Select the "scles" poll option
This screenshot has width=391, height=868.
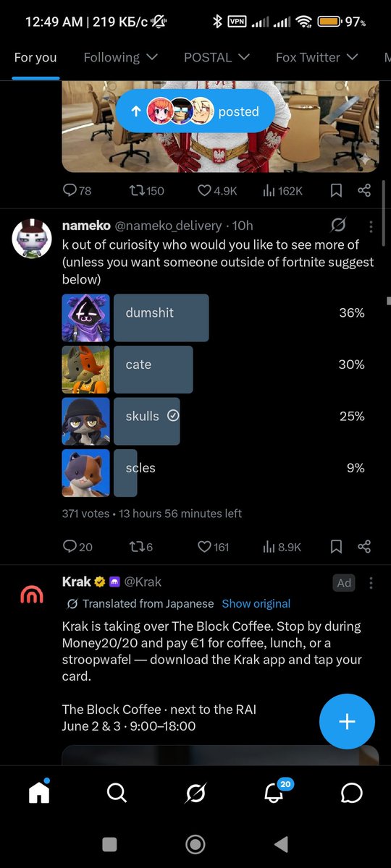click(214, 468)
